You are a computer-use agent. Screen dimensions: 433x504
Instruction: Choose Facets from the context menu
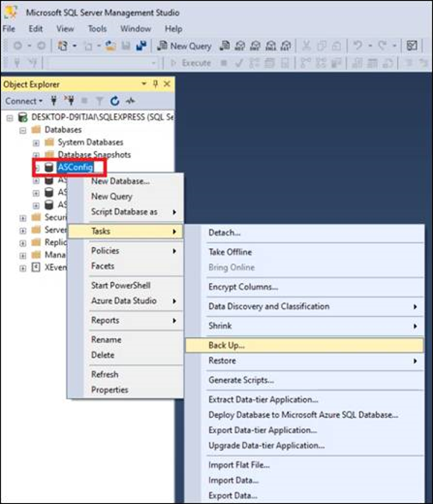(x=126, y=266)
